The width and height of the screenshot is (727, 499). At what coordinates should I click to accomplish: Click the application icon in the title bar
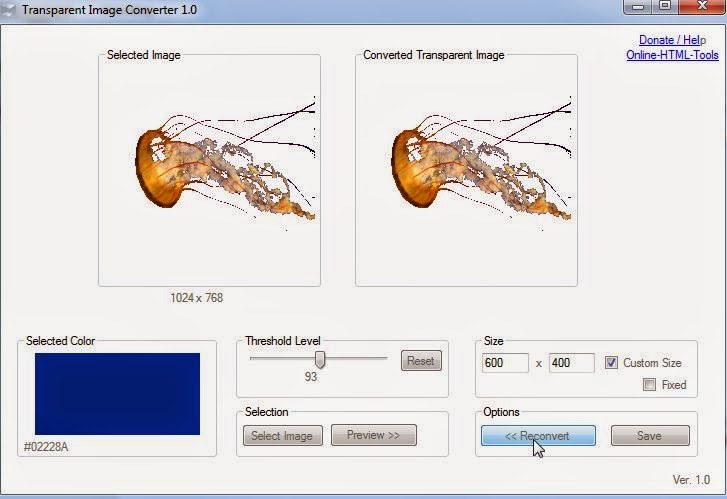pos(10,8)
